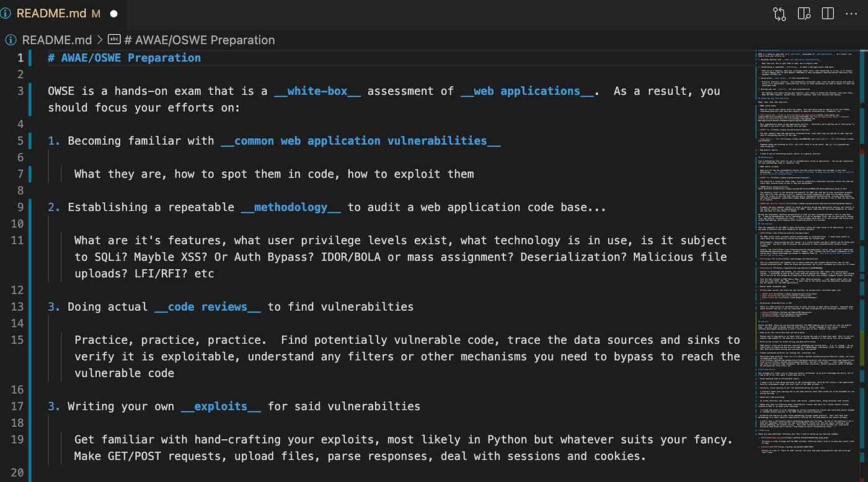Screen dimensions: 868x482
Task: Click 'to SQLi? Mayble XSS? Or Auth Bypass?' text
Action: 194,257
